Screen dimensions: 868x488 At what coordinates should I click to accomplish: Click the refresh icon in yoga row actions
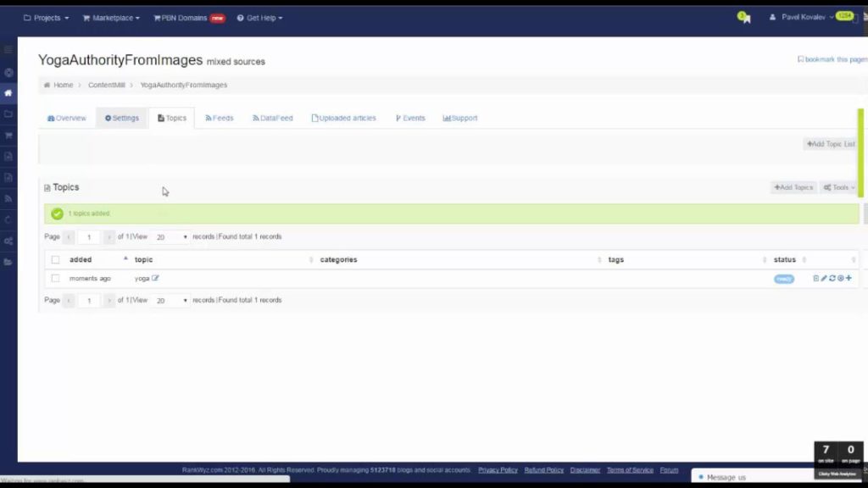(x=832, y=278)
